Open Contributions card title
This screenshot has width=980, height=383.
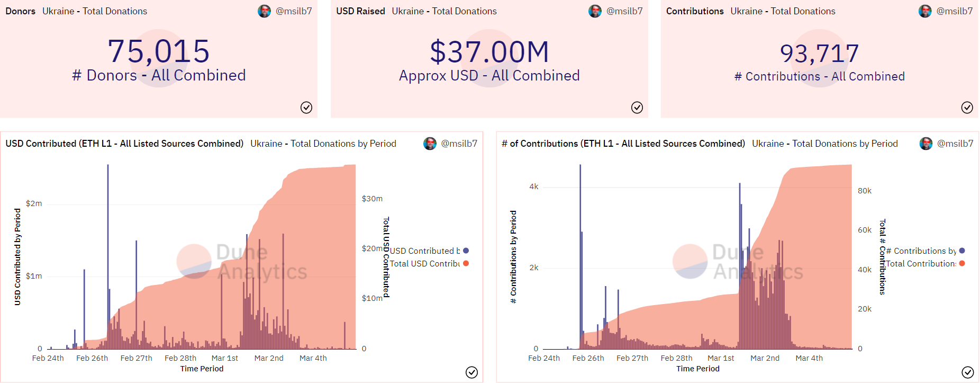coord(695,11)
